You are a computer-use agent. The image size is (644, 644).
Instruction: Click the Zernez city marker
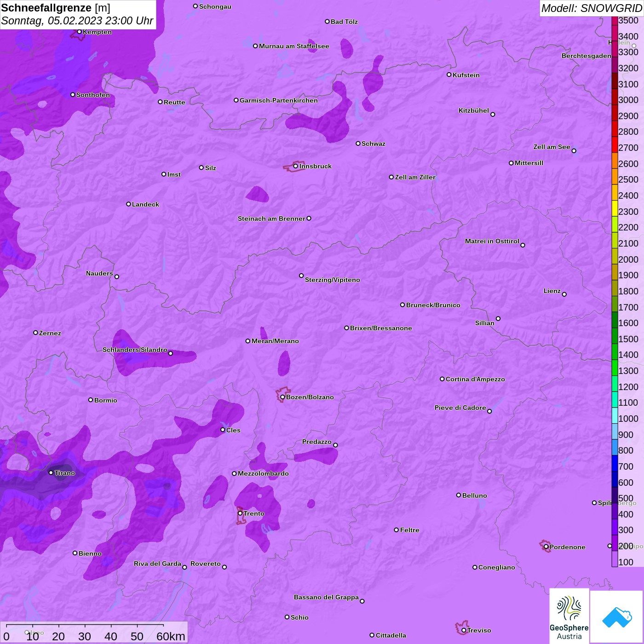pos(35,333)
